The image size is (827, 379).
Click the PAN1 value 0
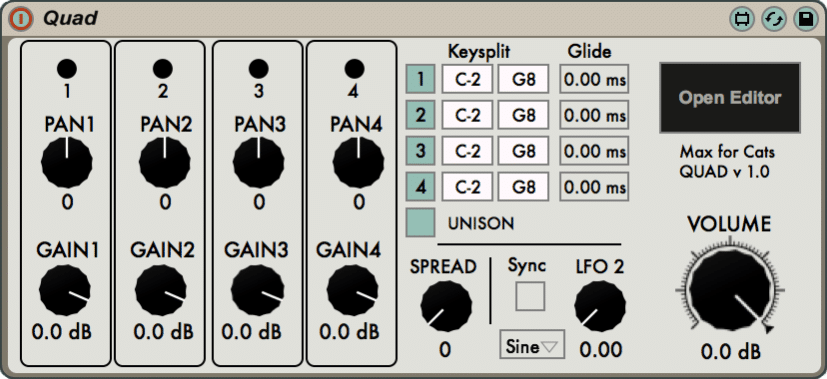pyautogui.click(x=67, y=202)
